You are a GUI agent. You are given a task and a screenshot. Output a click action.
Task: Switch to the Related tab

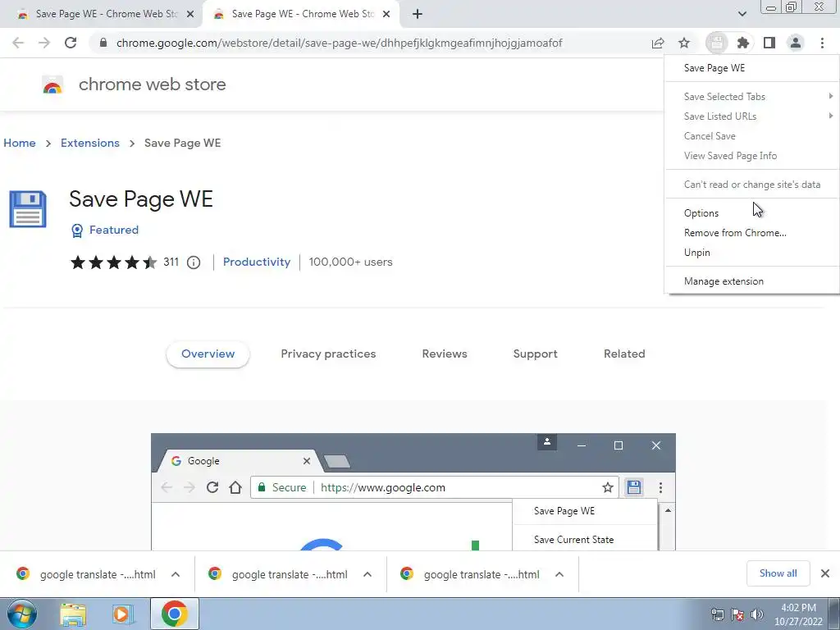(624, 354)
